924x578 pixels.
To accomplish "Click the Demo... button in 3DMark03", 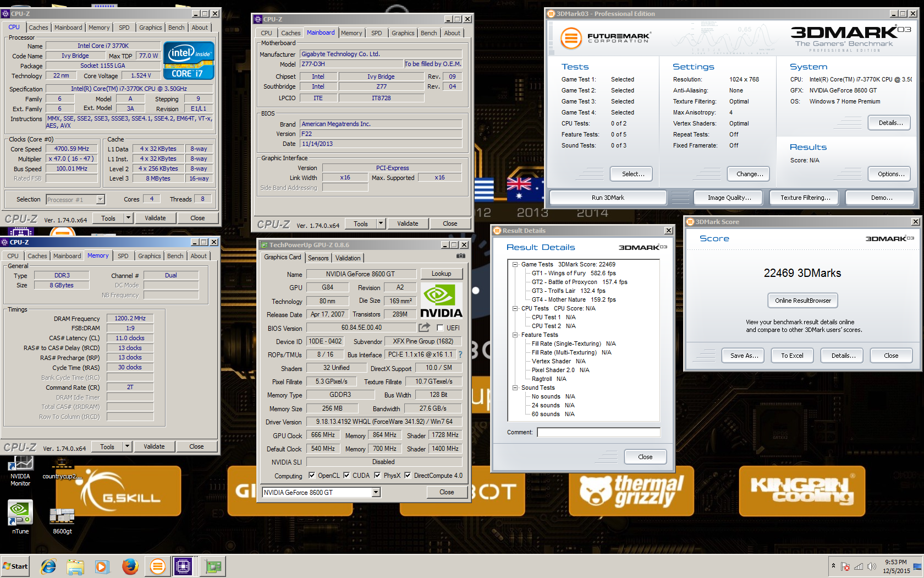I will coord(880,198).
